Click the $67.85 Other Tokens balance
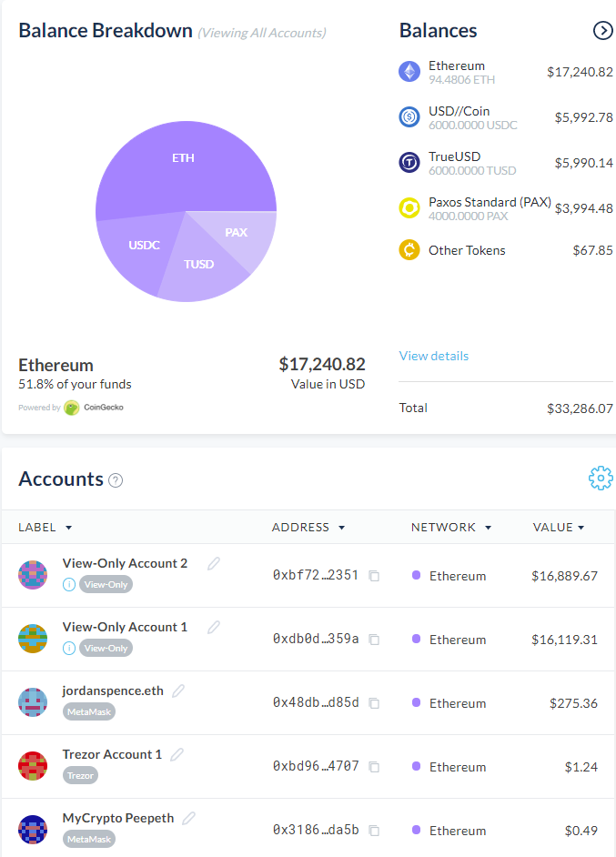This screenshot has width=616, height=857. (x=592, y=250)
